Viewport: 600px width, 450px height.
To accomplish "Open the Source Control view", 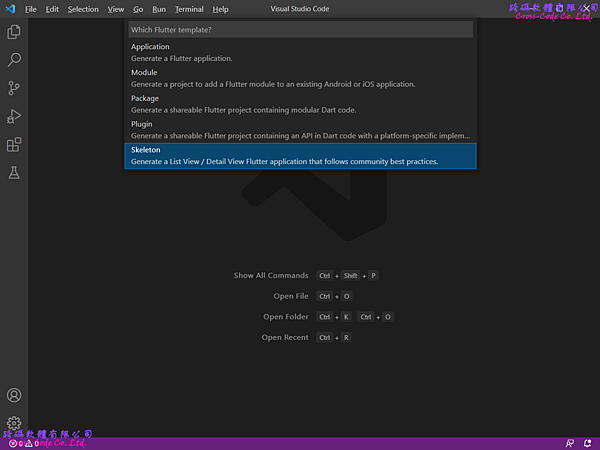I will tap(14, 88).
